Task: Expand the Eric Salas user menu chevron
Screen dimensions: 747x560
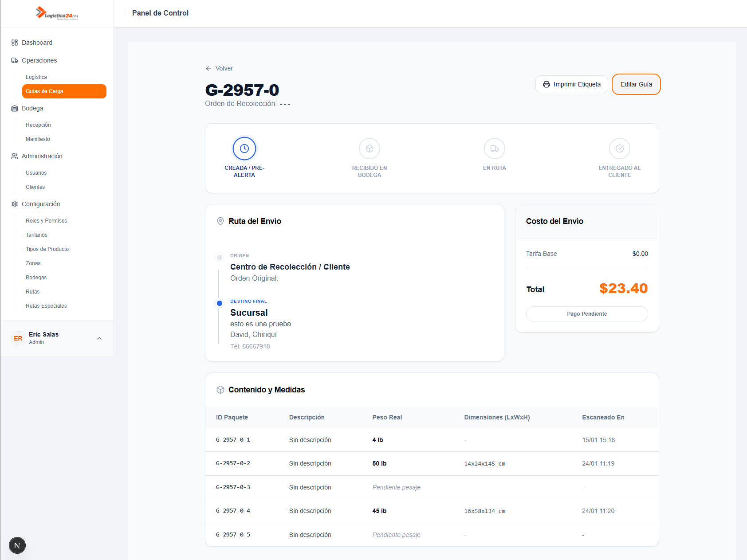Action: point(99,338)
